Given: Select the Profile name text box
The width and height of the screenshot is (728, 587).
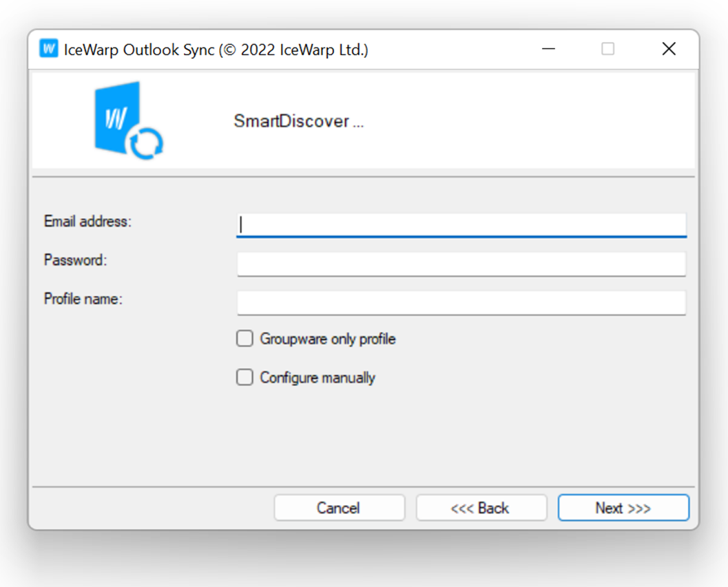Looking at the screenshot, I should 461,303.
